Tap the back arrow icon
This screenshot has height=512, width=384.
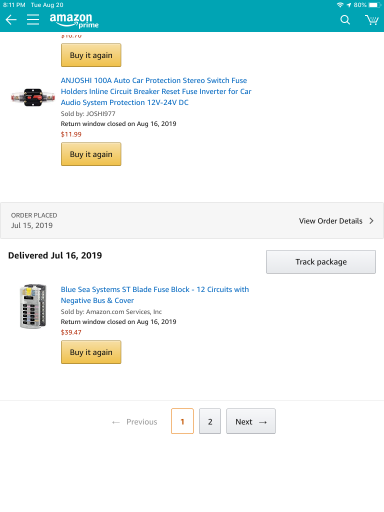click(x=11, y=20)
